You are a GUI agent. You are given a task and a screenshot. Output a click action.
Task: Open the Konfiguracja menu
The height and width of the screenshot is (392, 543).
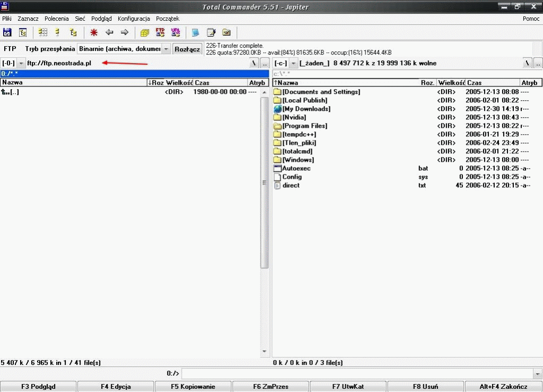134,19
